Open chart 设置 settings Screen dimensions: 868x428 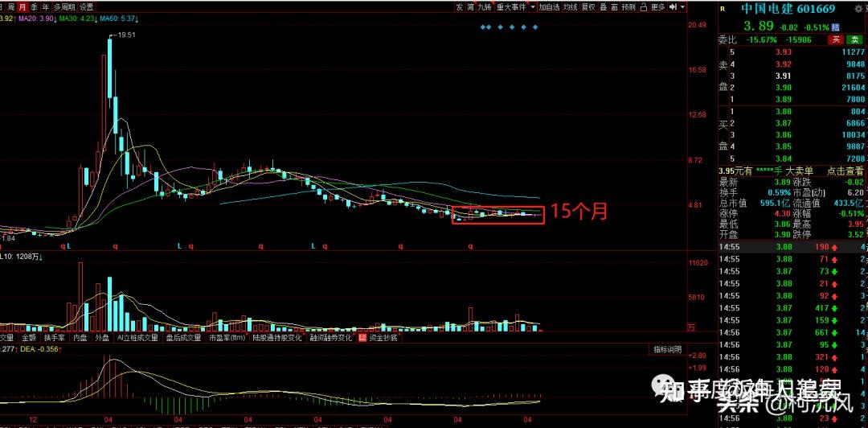pyautogui.click(x=86, y=7)
